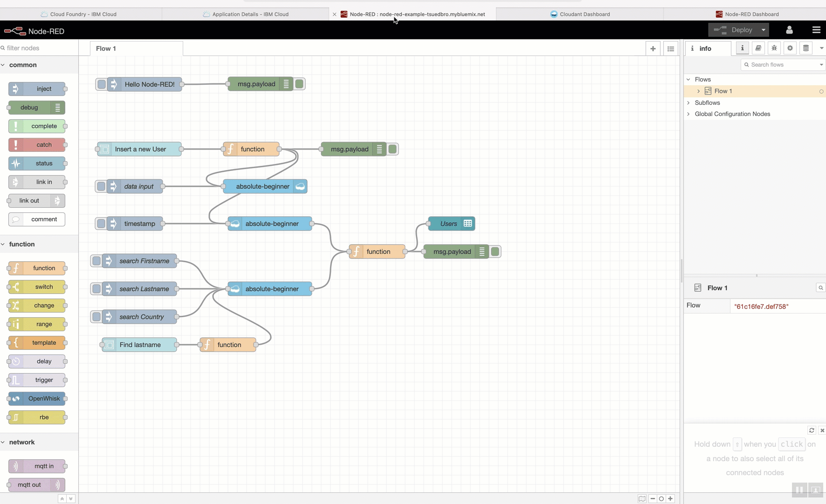The image size is (826, 504).
Task: Collapse the function palette category
Action: pyautogui.click(x=3, y=244)
